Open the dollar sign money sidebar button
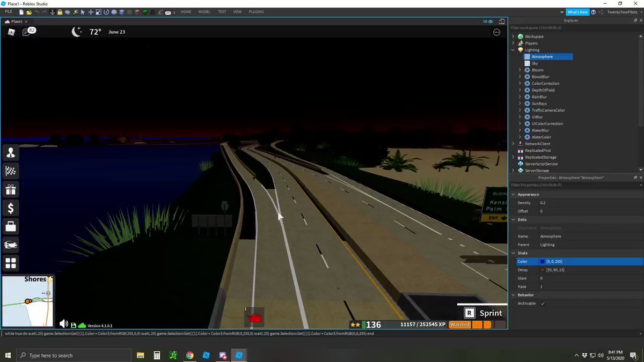 pos(10,208)
